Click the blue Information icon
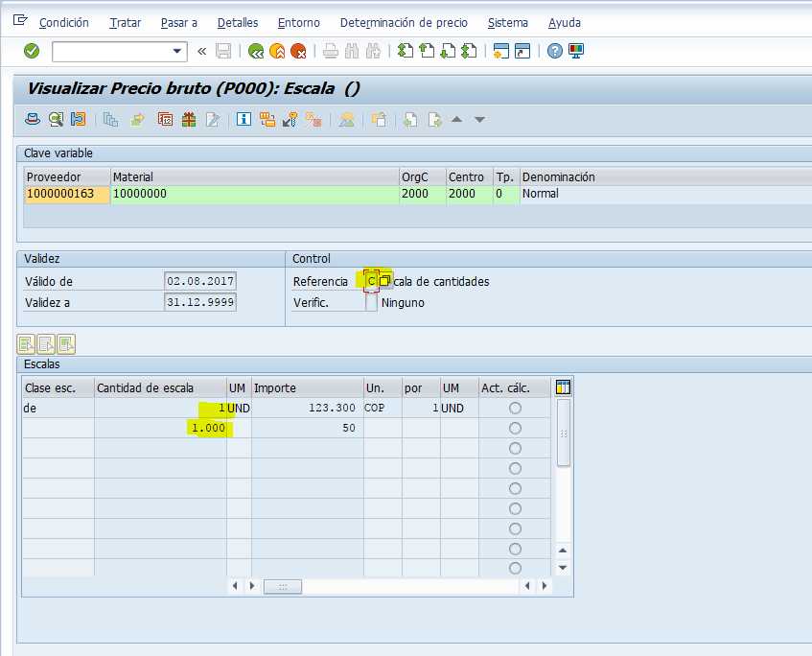Viewport: 812px width, 656px height. pyautogui.click(x=244, y=120)
